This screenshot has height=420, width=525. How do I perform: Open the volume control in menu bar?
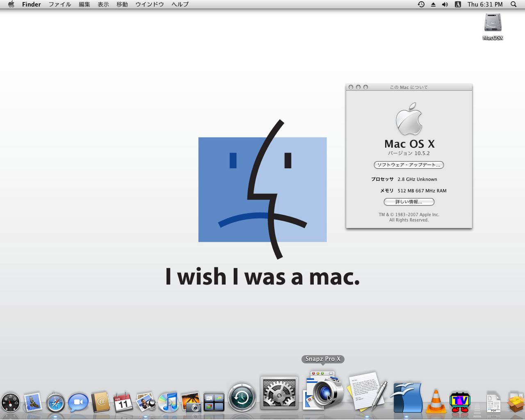click(445, 4)
